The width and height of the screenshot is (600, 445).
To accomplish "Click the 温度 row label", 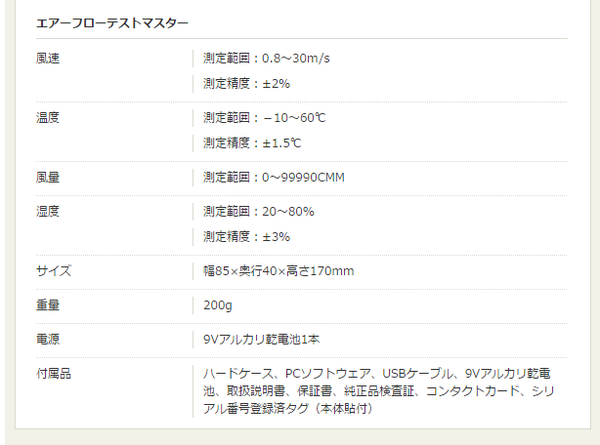I will pos(47,118).
